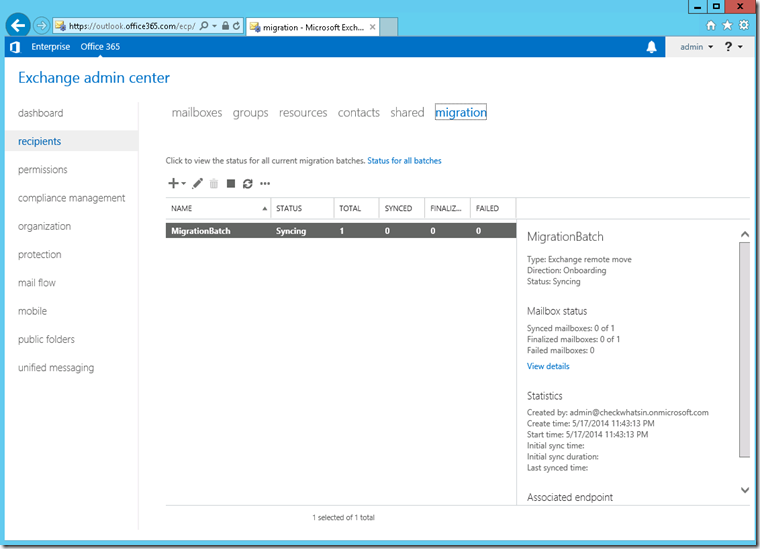Open the help question mark menu
760x549 pixels.
coord(733,47)
